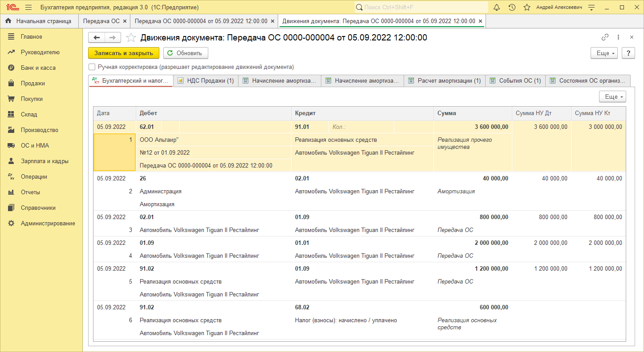Open the first Начисление амортиза... tab
The width and height of the screenshot is (644, 352).
click(280, 81)
